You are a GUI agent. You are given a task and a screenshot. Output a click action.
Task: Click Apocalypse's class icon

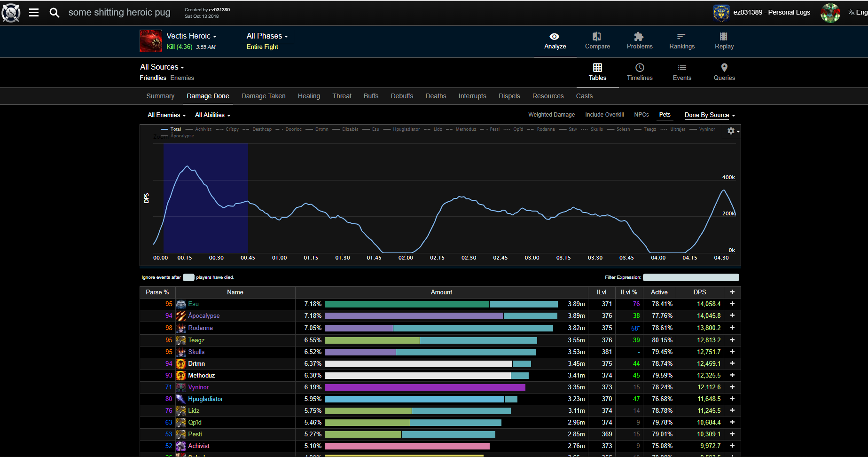[181, 316]
